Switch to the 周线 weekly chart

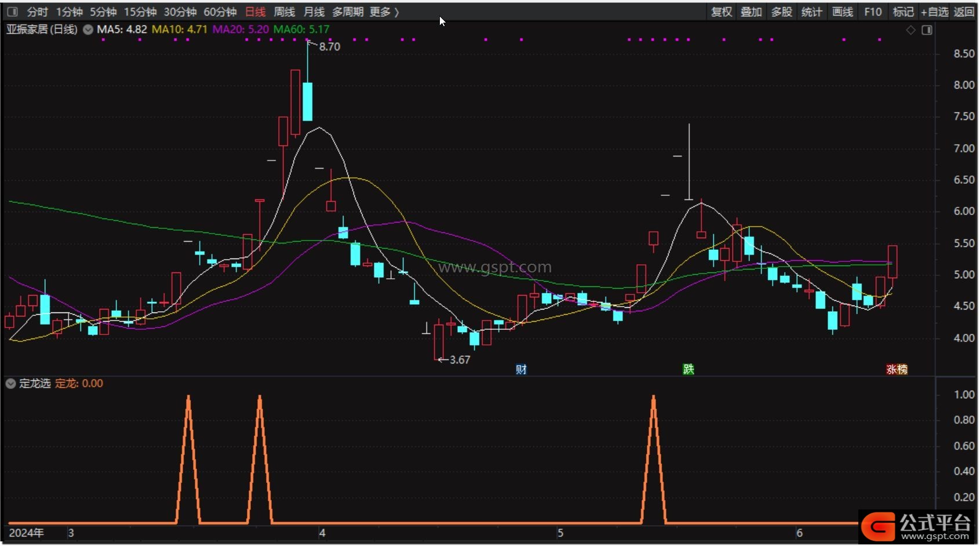point(285,12)
